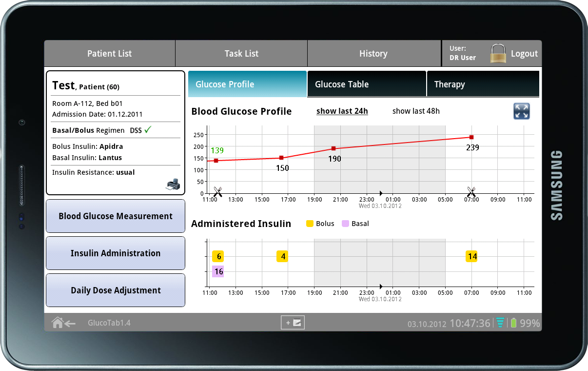Screen dimensions: 588x371
Task: Click the 150 glucose data point
Action: coord(281,158)
